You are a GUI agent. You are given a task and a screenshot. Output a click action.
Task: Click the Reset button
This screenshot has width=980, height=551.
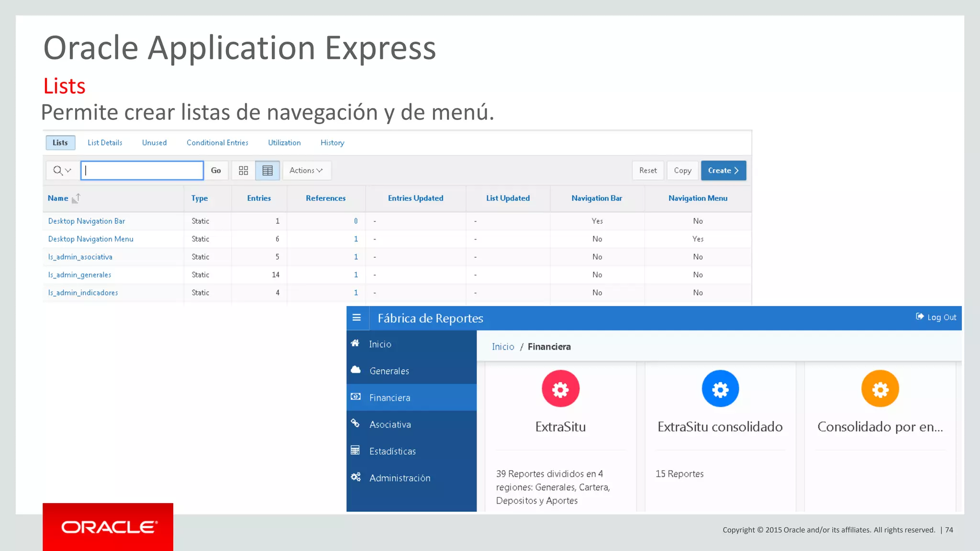[648, 170]
